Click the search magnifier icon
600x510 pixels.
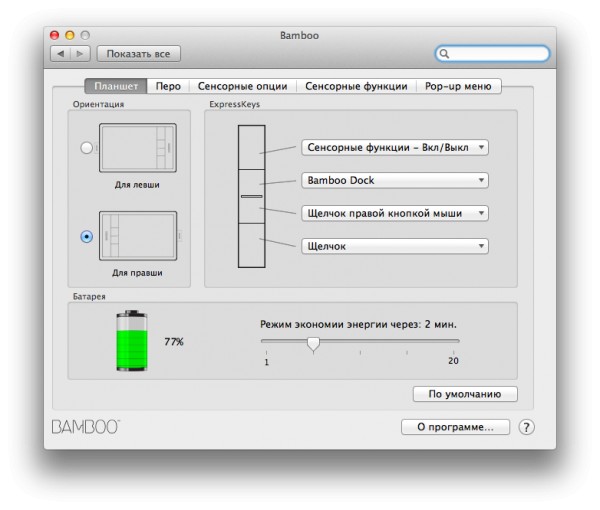[x=444, y=54]
